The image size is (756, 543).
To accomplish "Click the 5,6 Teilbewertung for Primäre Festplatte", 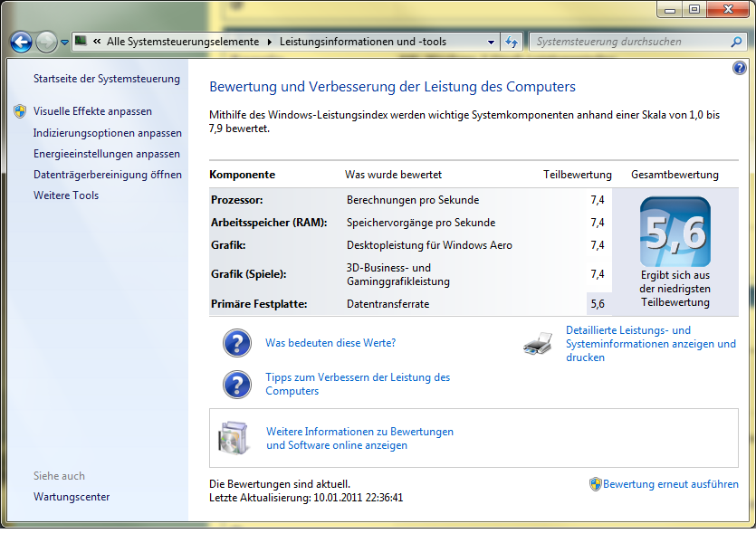I will pos(598,304).
